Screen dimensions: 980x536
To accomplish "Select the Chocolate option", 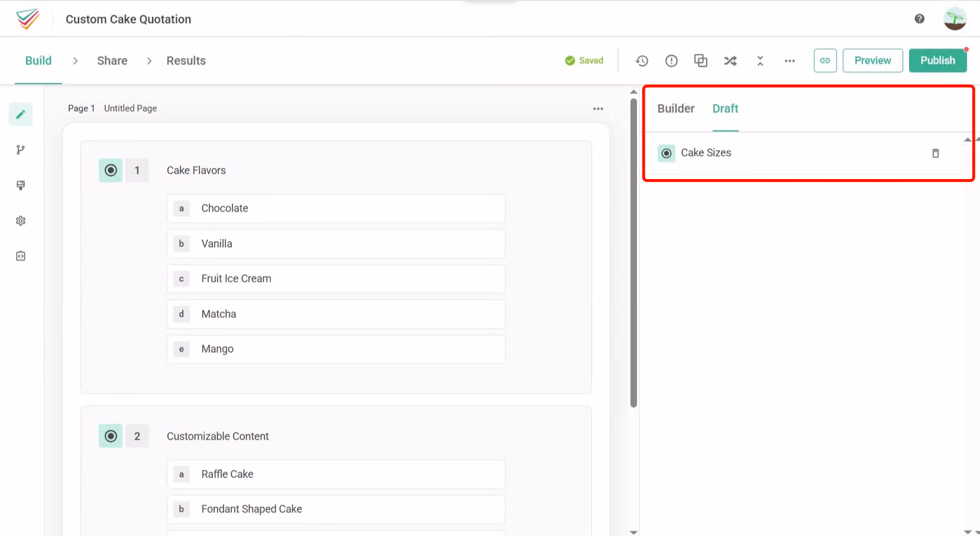I will [x=336, y=209].
